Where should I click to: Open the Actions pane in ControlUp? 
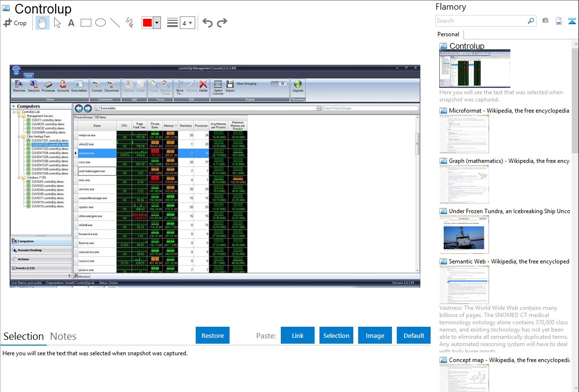coord(41,259)
